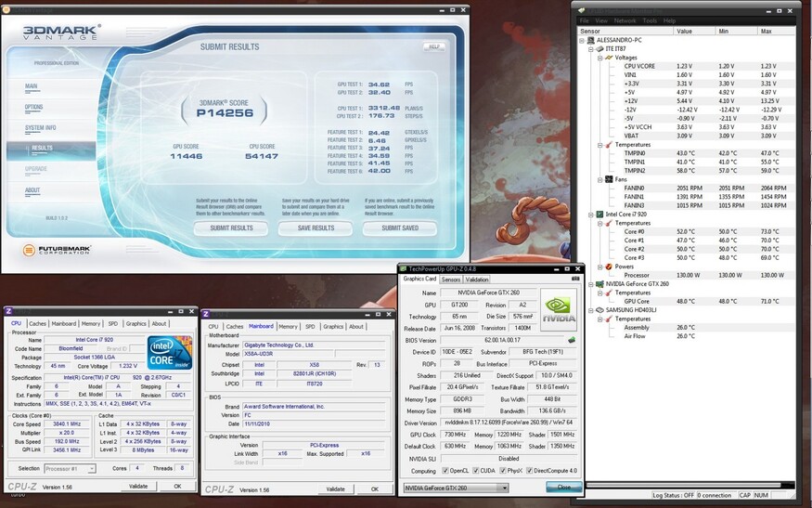Click the Value column header
The width and height of the screenshot is (812, 508).
click(695, 31)
